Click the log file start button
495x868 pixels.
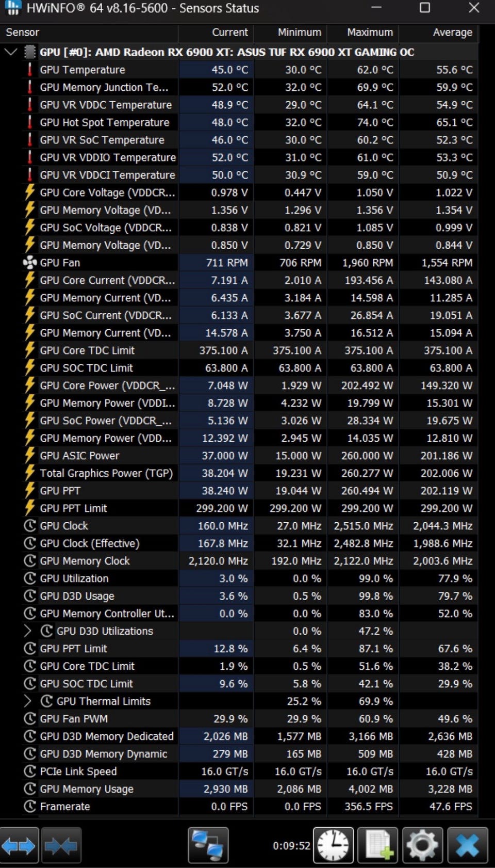pos(378,845)
